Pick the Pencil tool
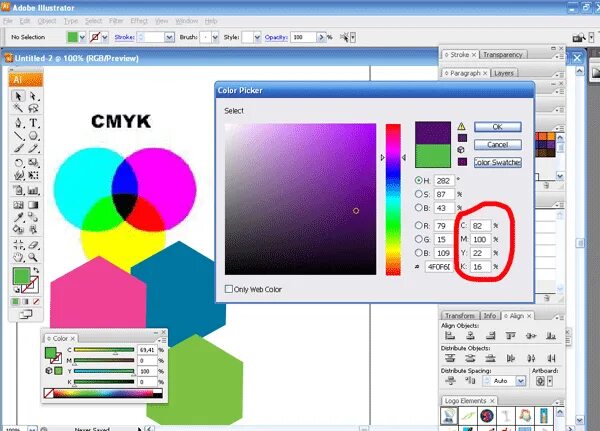Screen dimensions: 600x431 (33, 148)
